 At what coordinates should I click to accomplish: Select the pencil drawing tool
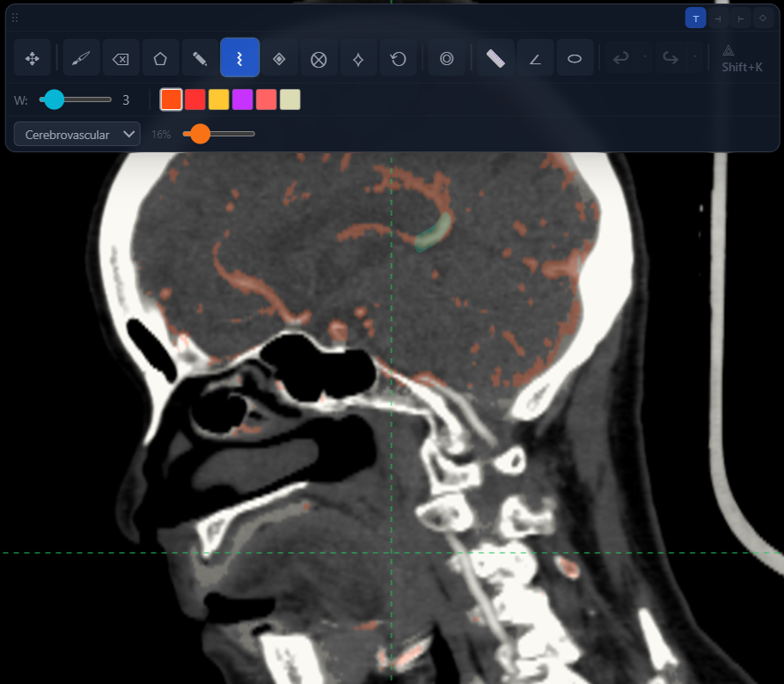pos(200,59)
